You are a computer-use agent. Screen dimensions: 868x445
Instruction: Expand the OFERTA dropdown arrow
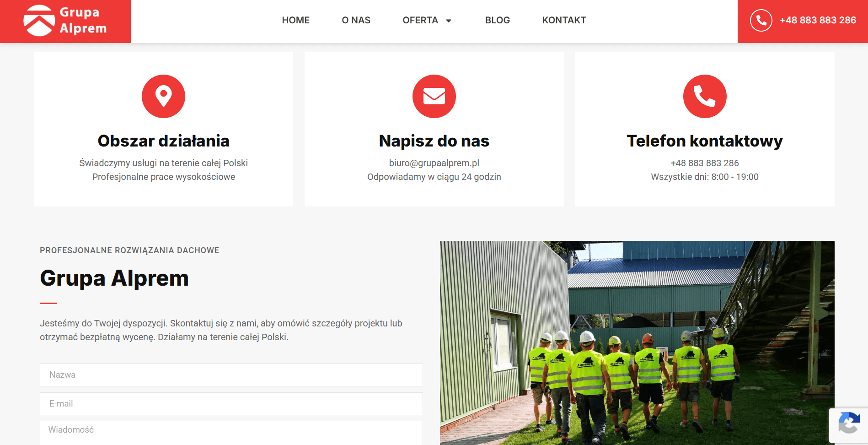pos(449,21)
